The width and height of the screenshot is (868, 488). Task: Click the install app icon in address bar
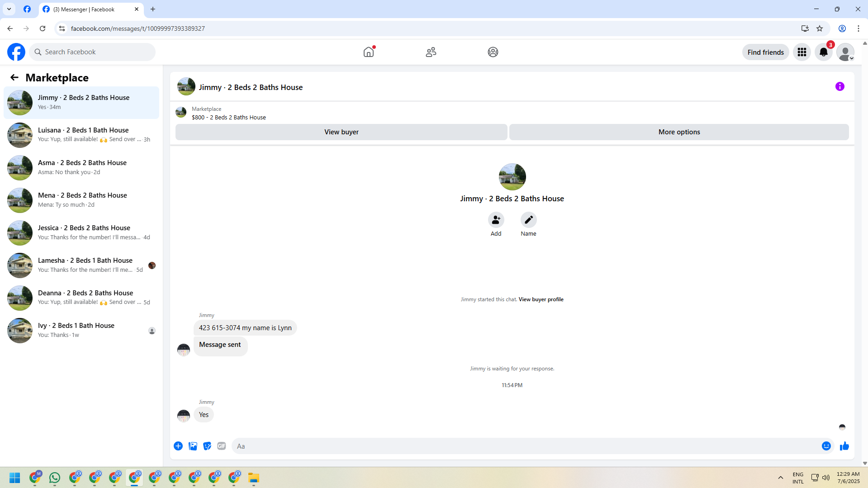[805, 28]
